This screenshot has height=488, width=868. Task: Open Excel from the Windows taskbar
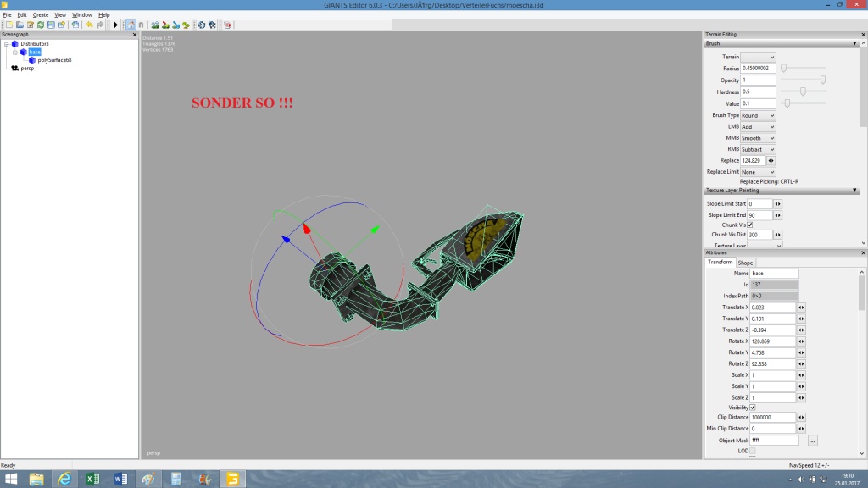click(x=92, y=479)
